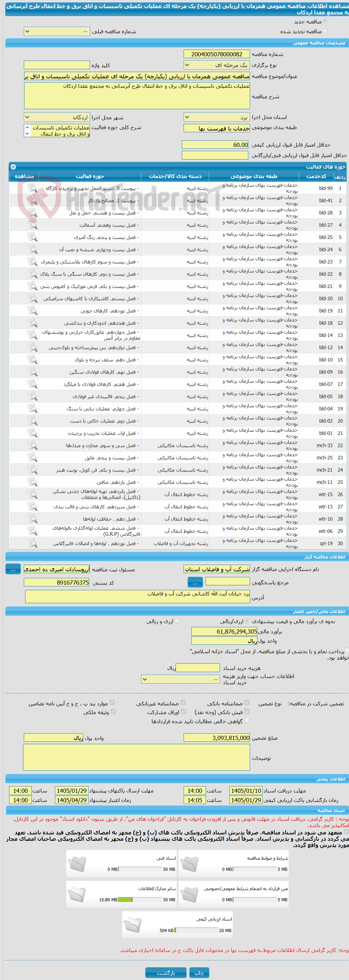Step up the شرح کلی حوزه فعالیت list
The width and height of the screenshot is (349, 980).
[x=27, y=127]
